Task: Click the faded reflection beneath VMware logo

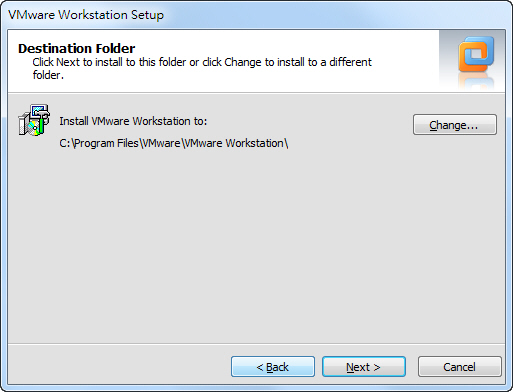Action: point(476,81)
